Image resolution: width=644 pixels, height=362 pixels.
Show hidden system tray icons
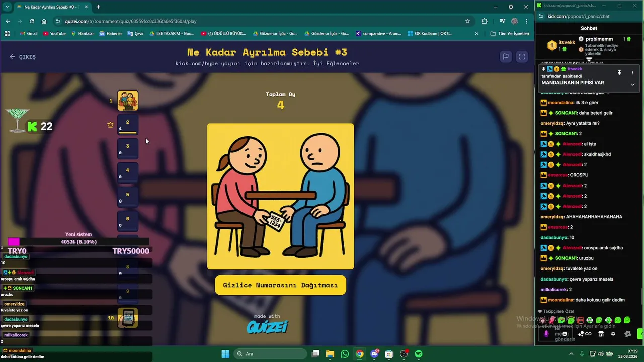click(x=571, y=354)
